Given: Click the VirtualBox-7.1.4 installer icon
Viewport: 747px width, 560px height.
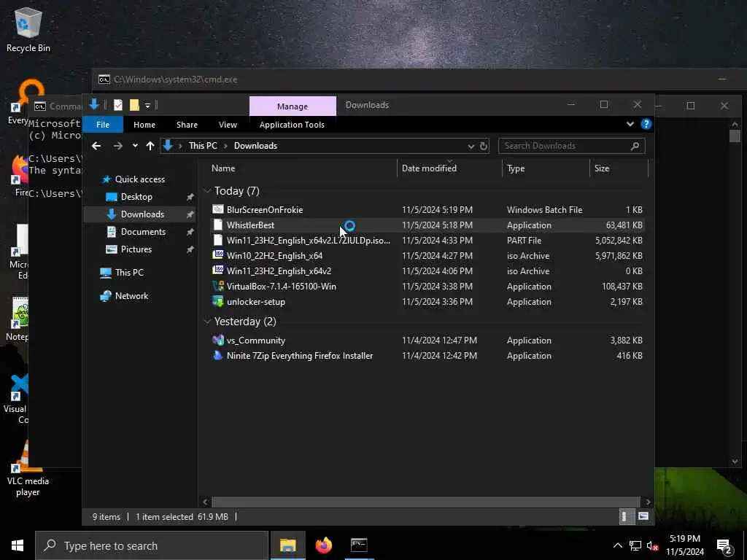Looking at the screenshot, I should [217, 286].
